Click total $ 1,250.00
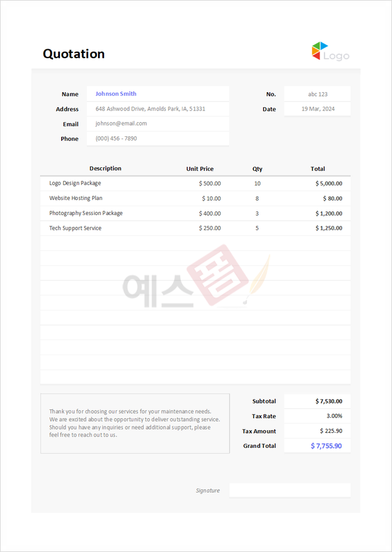 (x=329, y=228)
